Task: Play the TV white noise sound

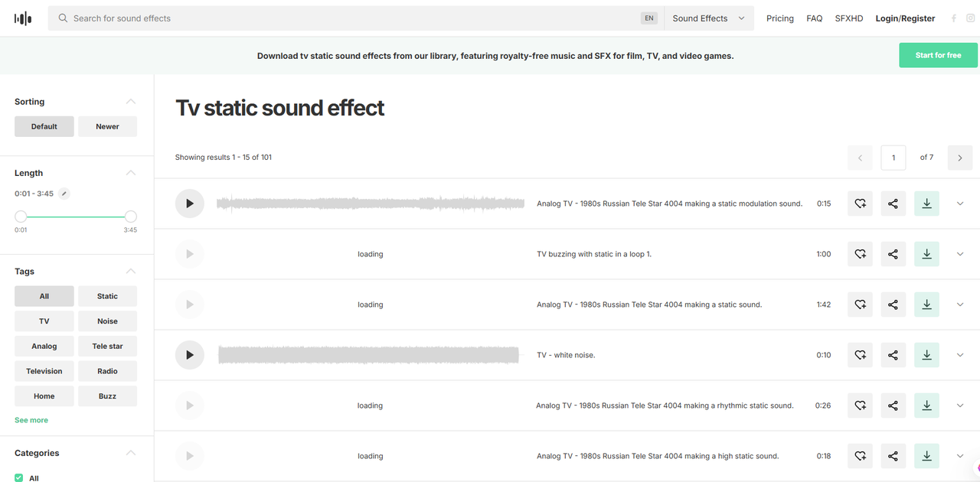Action: coord(190,355)
